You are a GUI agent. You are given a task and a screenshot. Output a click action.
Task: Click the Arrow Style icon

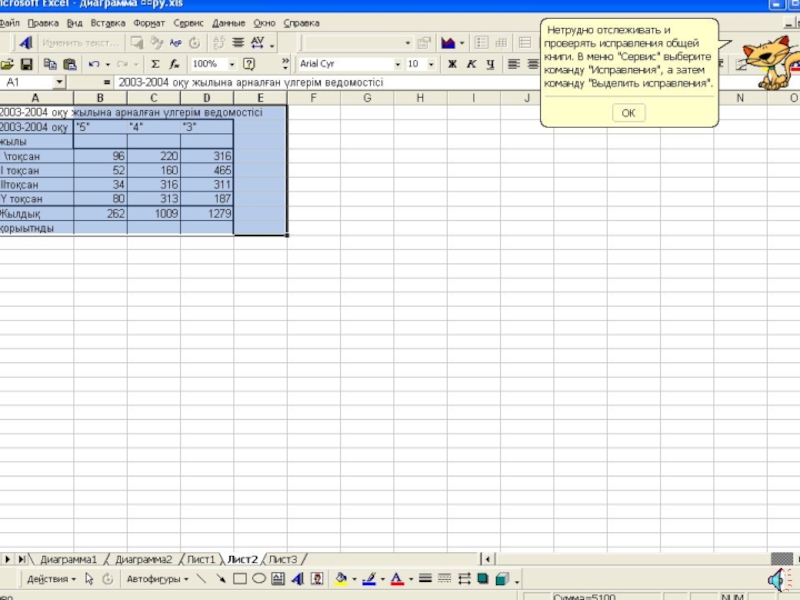coord(464,579)
